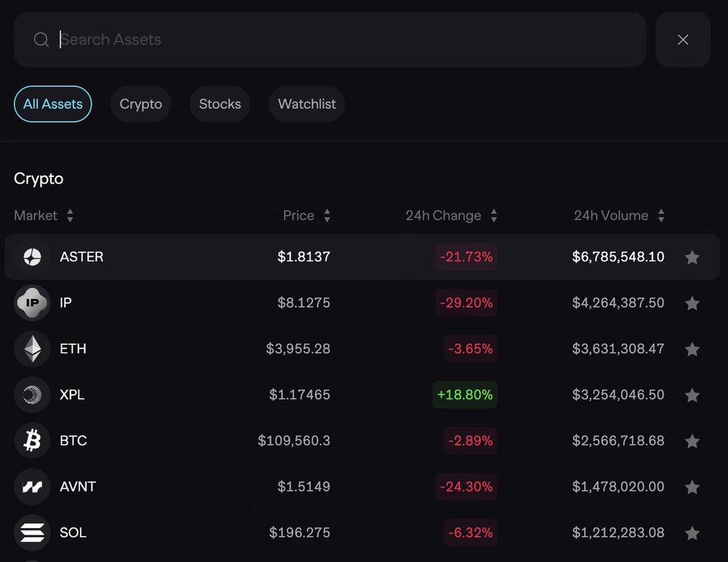The height and width of the screenshot is (562, 728).
Task: Click the SOL coin logo
Action: tap(32, 532)
